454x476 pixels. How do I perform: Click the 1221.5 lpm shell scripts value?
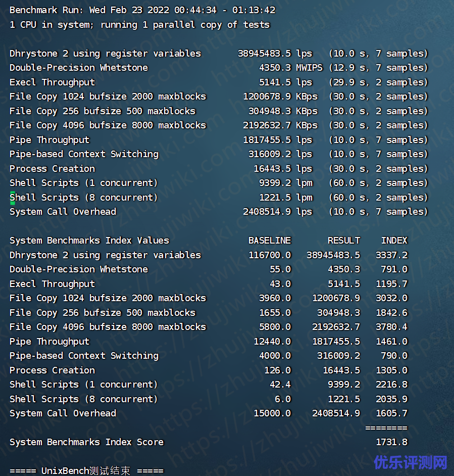click(x=285, y=198)
